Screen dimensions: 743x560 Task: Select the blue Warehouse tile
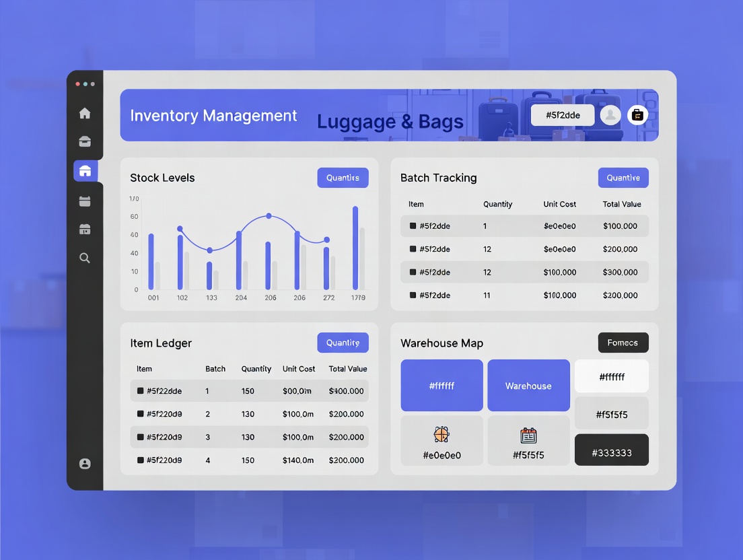528,386
